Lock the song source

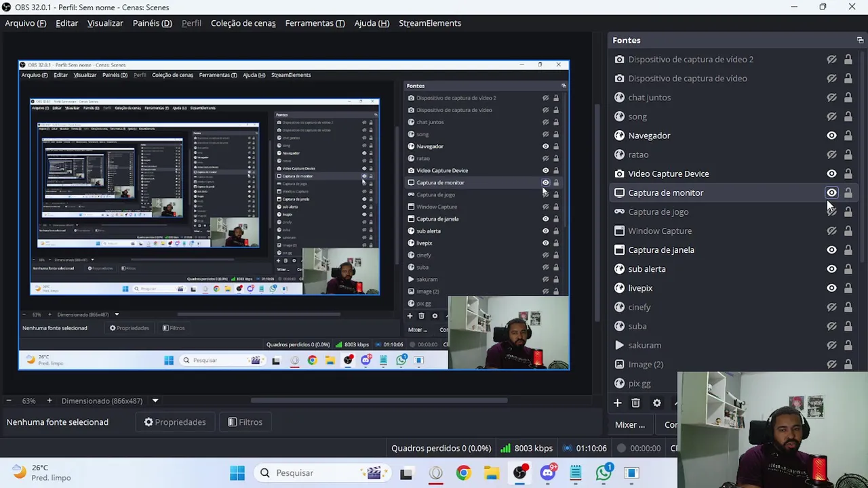coord(848,117)
